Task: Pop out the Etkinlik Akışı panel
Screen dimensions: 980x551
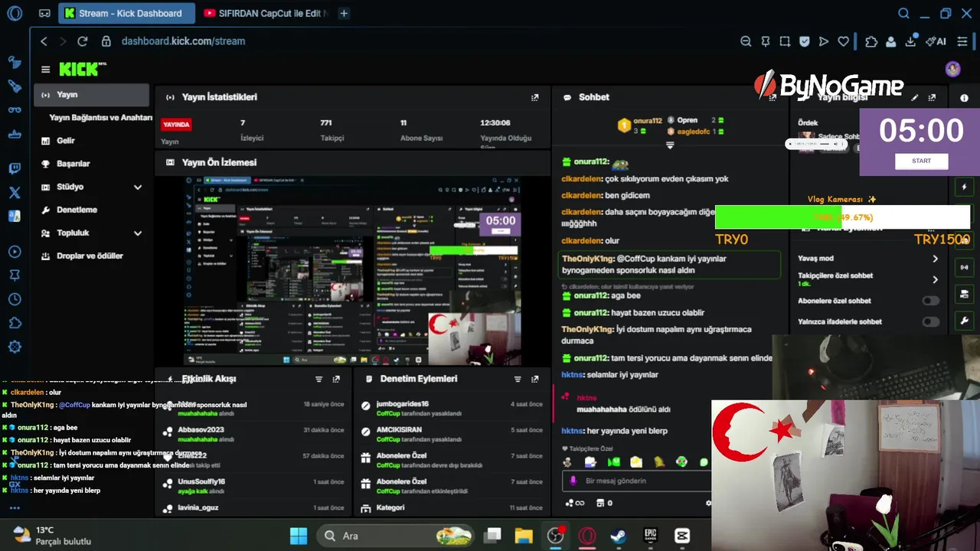Action: pyautogui.click(x=336, y=379)
